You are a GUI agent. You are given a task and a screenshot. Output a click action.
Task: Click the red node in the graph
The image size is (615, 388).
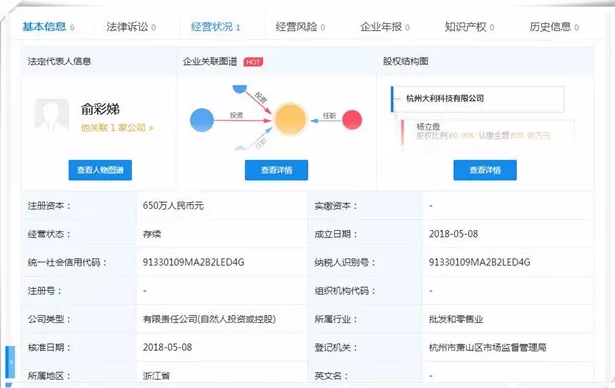[x=352, y=120]
